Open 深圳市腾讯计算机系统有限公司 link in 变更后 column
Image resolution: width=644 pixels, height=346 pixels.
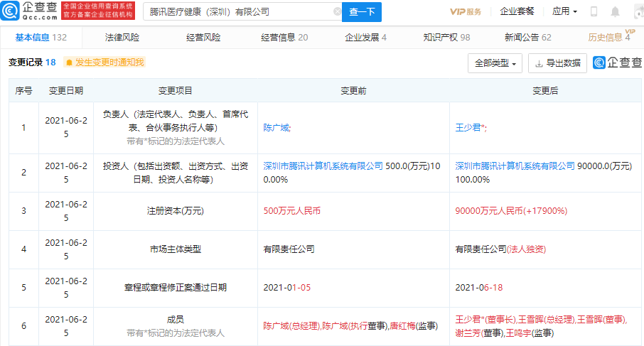coord(515,166)
